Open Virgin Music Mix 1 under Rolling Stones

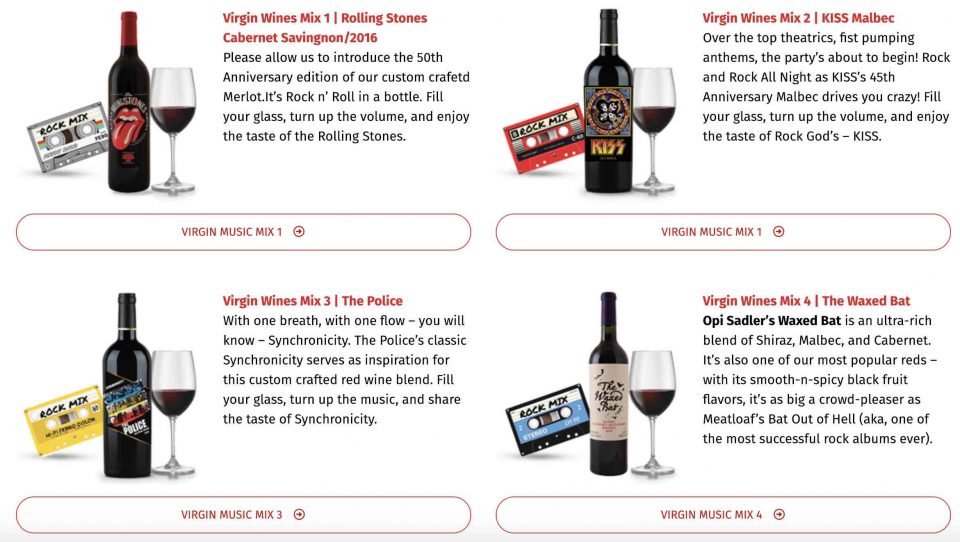244,232
